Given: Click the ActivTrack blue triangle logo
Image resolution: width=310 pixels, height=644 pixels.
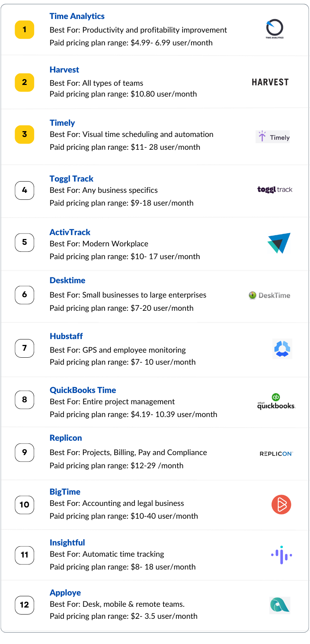Looking at the screenshot, I should (x=279, y=243).
